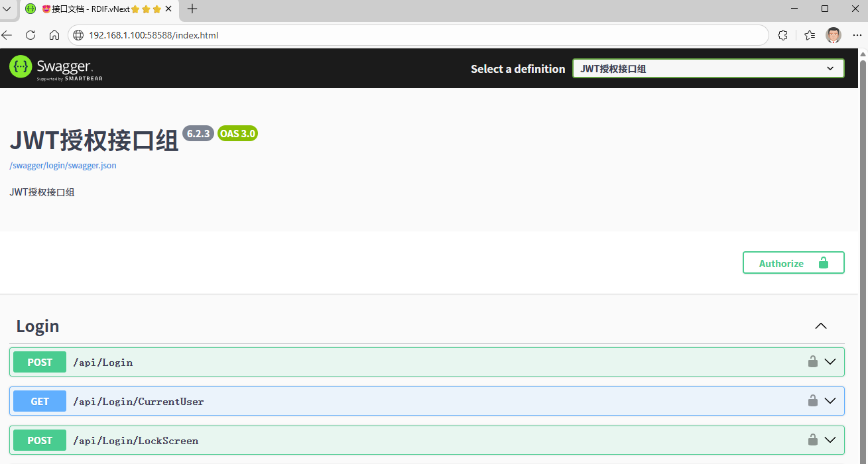Image resolution: width=868 pixels, height=464 pixels.
Task: Go to the browser home page
Action: click(54, 35)
